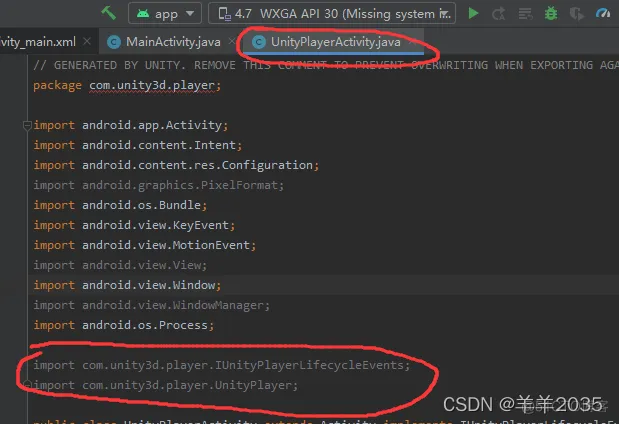
Task: Click the 'GENERATED BY UNITY' comment line
Action: (x=326, y=65)
